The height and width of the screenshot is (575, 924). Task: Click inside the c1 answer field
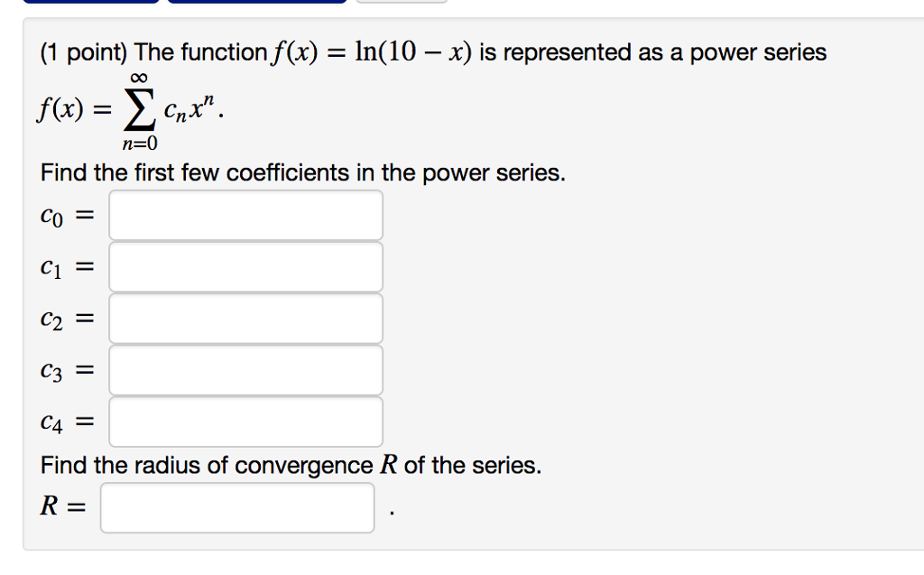tap(245, 266)
